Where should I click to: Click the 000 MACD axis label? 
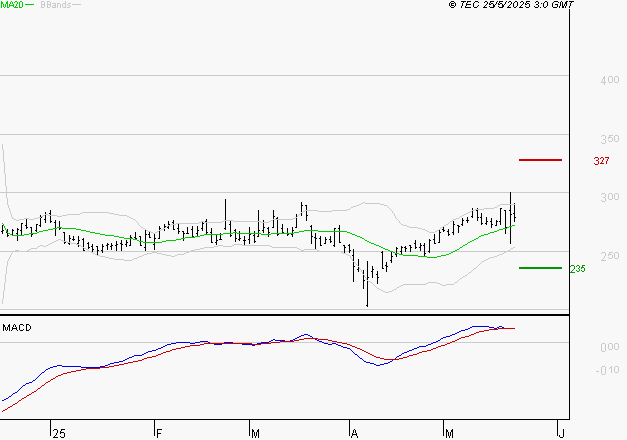pos(610,347)
